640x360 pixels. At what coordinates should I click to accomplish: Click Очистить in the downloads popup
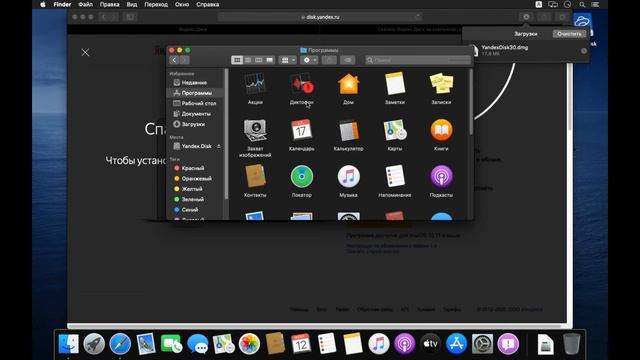click(x=569, y=34)
